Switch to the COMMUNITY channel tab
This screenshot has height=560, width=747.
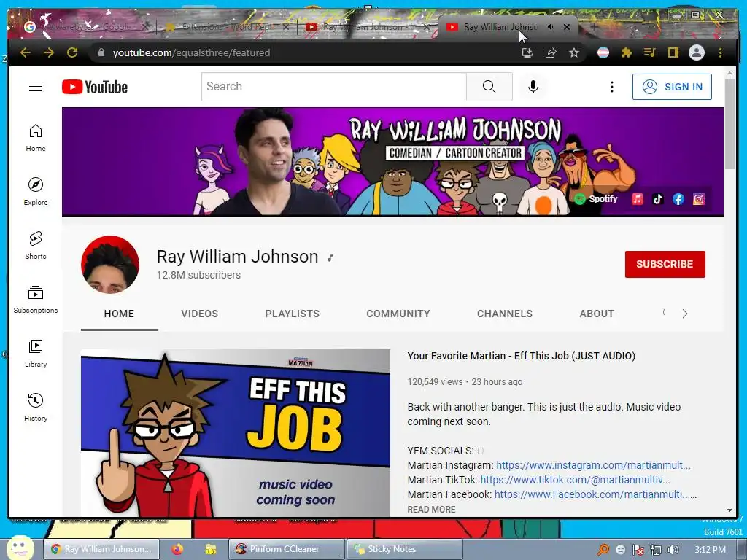click(x=398, y=314)
